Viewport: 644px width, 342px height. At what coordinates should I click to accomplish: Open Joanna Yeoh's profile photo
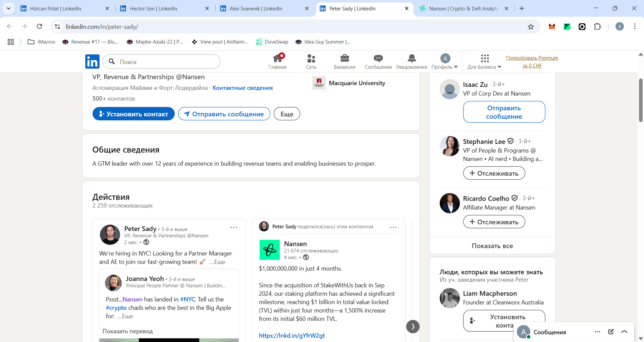[113, 283]
